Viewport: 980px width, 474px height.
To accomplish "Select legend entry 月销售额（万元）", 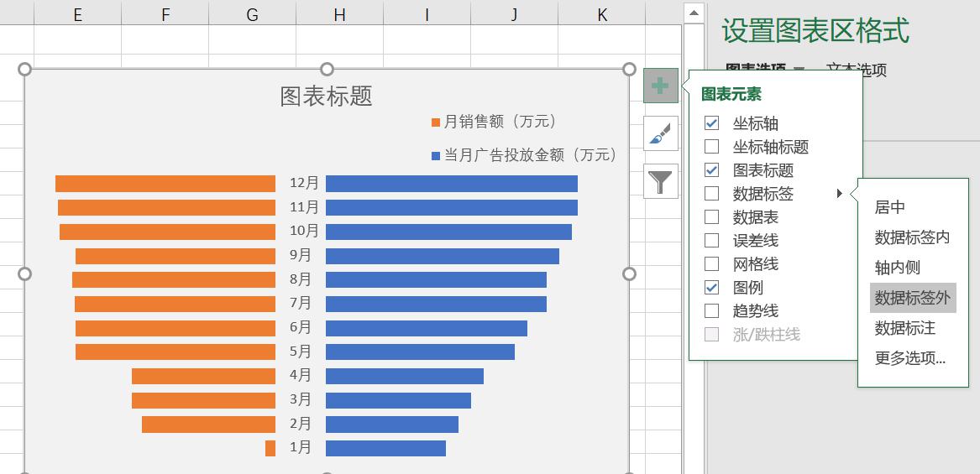I will 494,122.
